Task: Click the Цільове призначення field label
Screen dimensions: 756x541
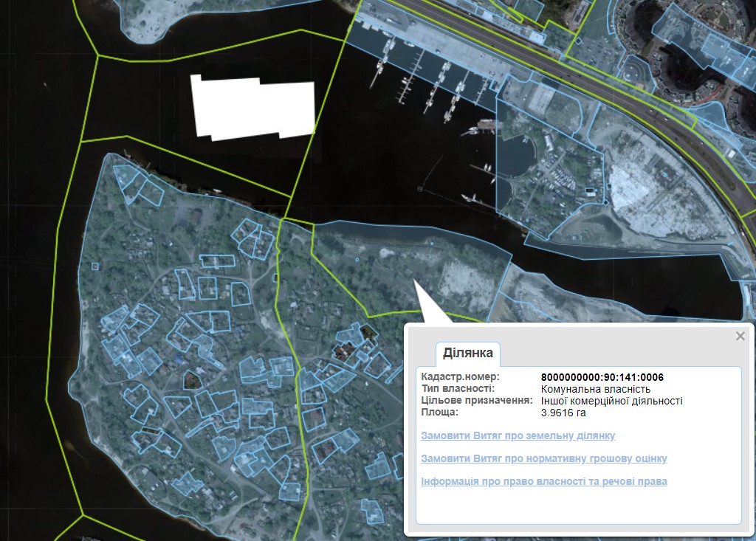Action: click(x=476, y=401)
